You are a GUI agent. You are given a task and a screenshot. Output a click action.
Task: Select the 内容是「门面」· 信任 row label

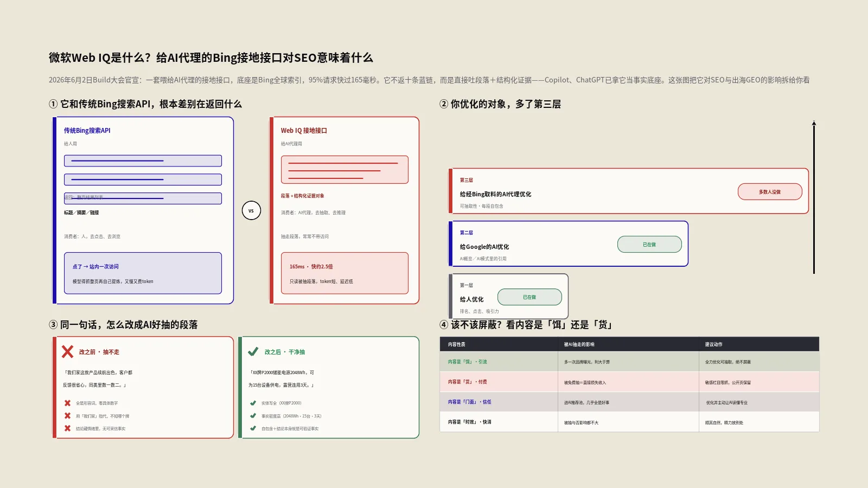pos(470,402)
